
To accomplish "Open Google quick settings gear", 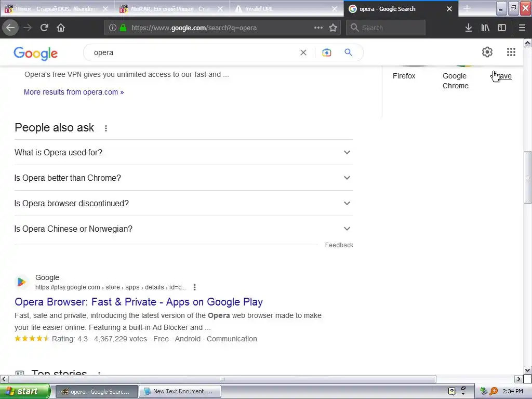I will pyautogui.click(x=487, y=52).
